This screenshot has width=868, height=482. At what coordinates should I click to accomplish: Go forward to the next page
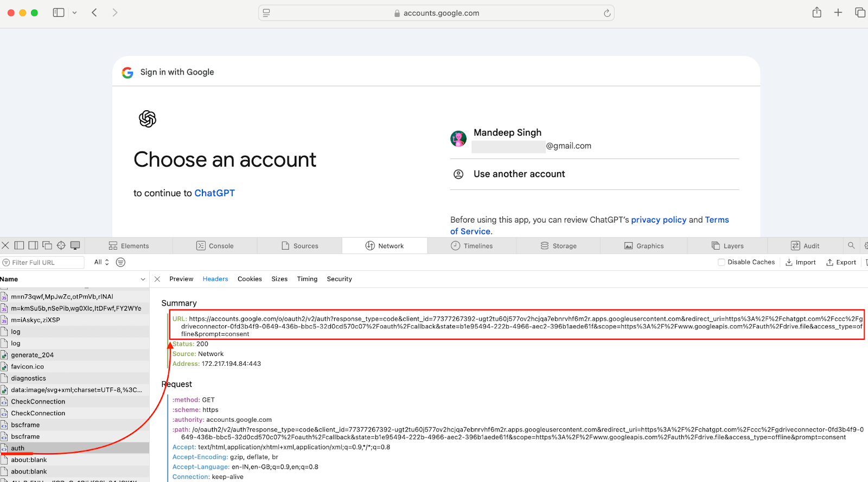point(114,12)
